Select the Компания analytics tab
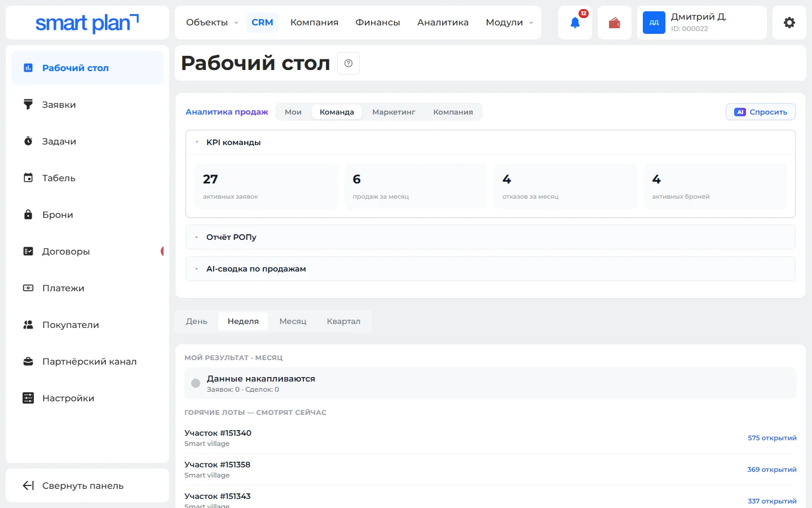 coord(453,112)
